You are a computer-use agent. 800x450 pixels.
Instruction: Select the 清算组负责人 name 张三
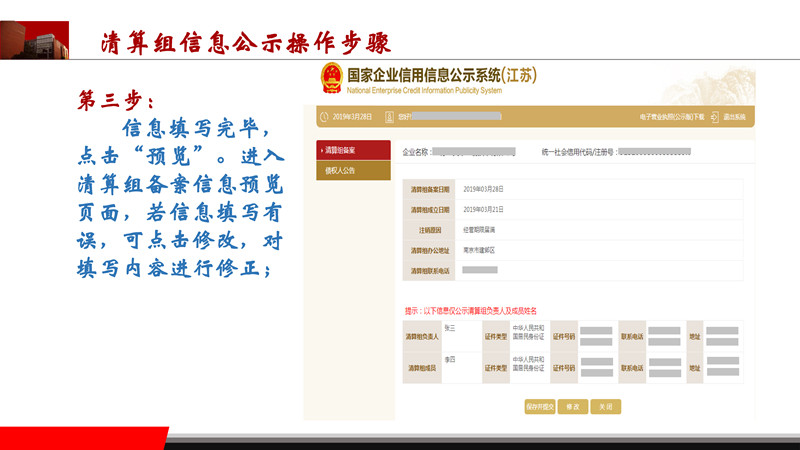[450, 328]
